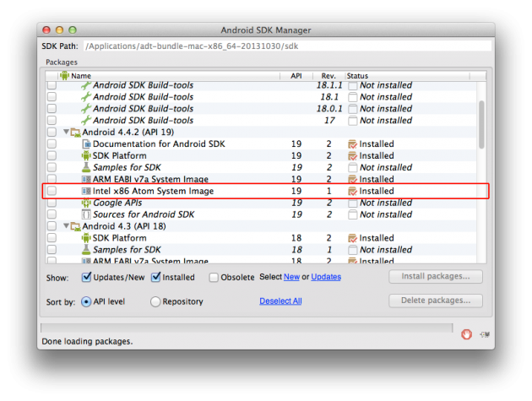This screenshot has height=401, width=532.
Task: Check the Intel x86 Atom System Image box
Action: point(52,192)
